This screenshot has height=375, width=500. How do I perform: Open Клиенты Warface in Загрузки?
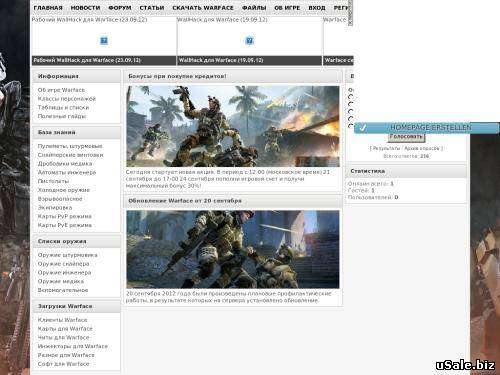point(62,320)
